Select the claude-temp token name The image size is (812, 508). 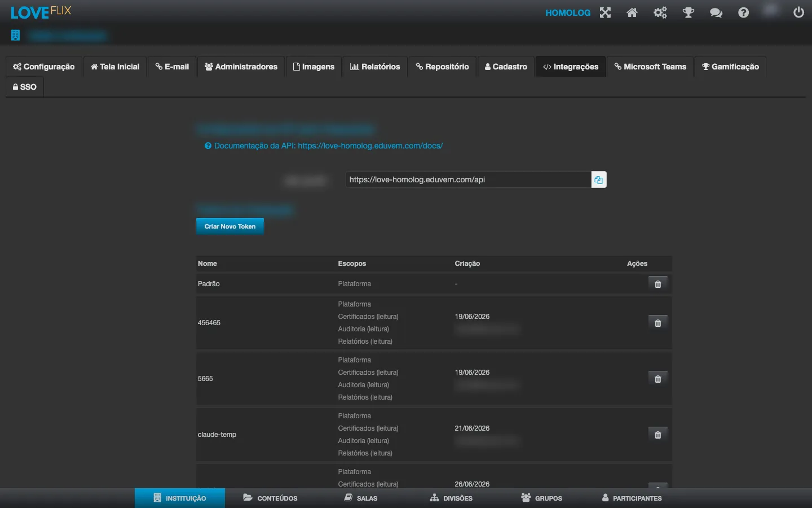(217, 435)
